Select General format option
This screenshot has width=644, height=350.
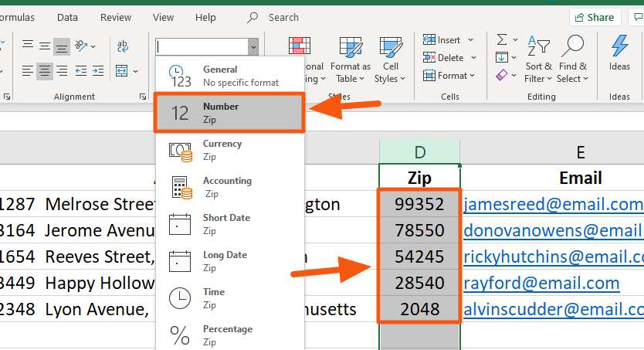pyautogui.click(x=230, y=76)
